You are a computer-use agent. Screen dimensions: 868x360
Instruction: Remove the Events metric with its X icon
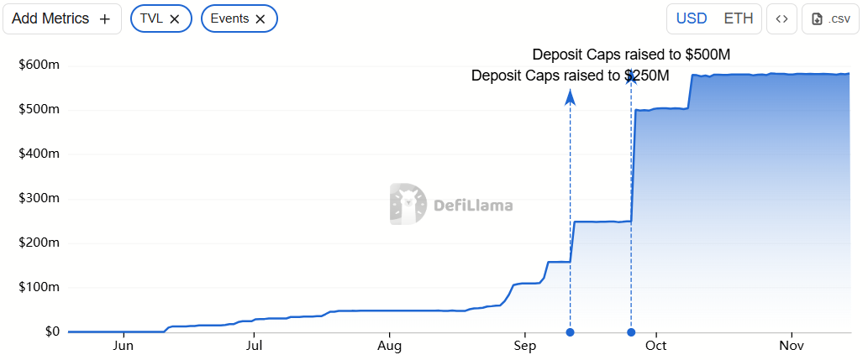[260, 18]
